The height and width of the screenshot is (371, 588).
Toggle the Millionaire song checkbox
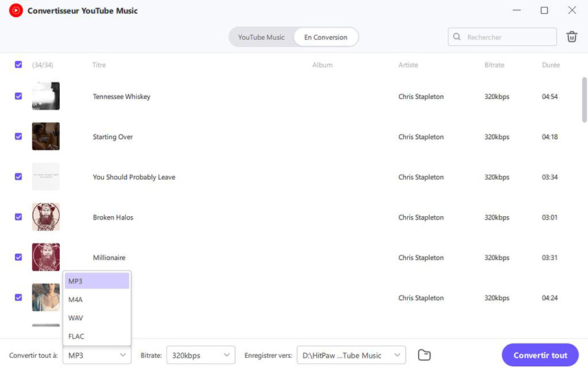click(x=19, y=257)
